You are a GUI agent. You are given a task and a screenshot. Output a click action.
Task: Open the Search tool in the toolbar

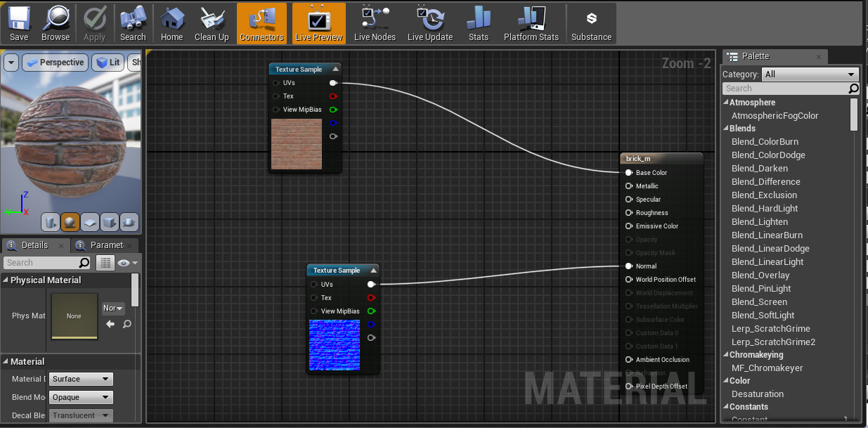[133, 22]
